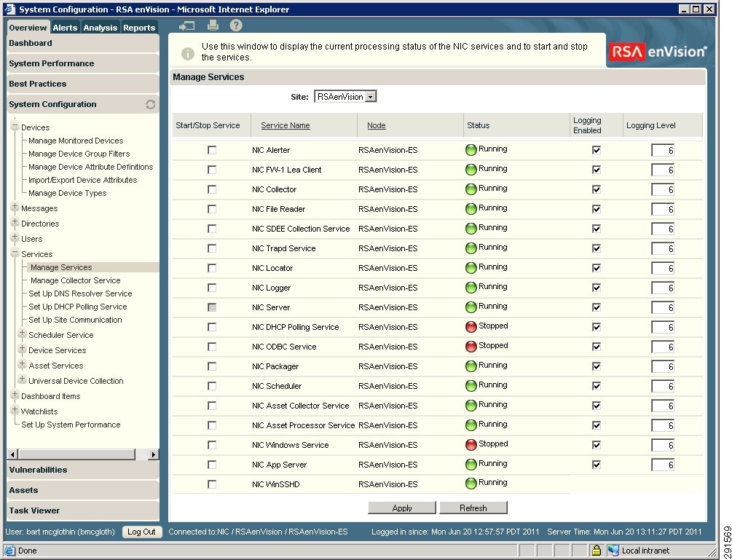Screen dimensions: 732x560
Task: Click the login/export arrow toolbar icon
Action: point(186,25)
